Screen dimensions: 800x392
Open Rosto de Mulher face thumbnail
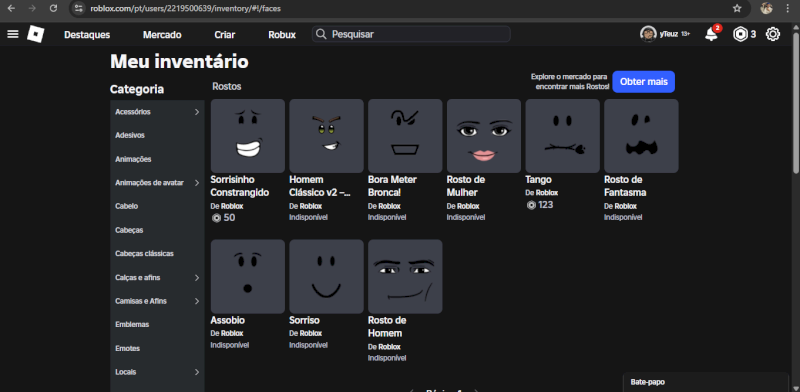coord(484,136)
